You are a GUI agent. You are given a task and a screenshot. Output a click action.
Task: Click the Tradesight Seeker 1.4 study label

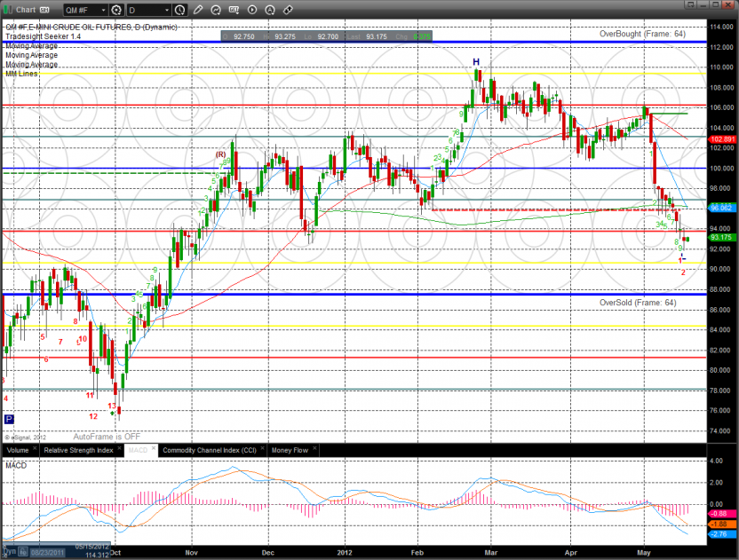click(x=44, y=36)
